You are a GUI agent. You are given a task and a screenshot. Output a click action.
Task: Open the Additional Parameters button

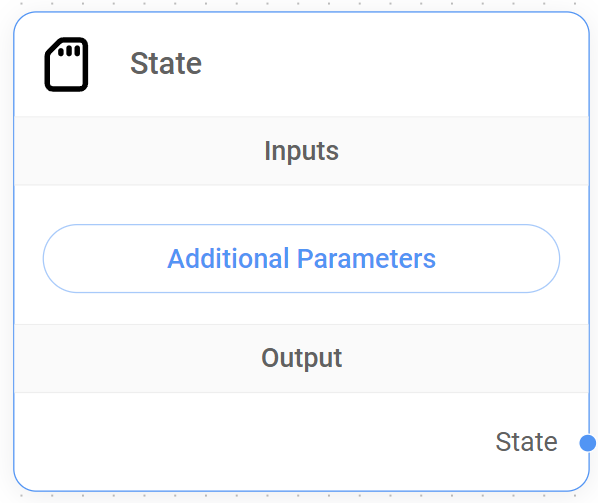pyautogui.click(x=301, y=259)
